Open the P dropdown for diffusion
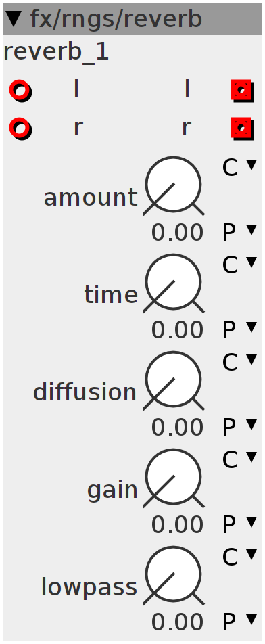This screenshot has height=644, width=265. tap(239, 427)
